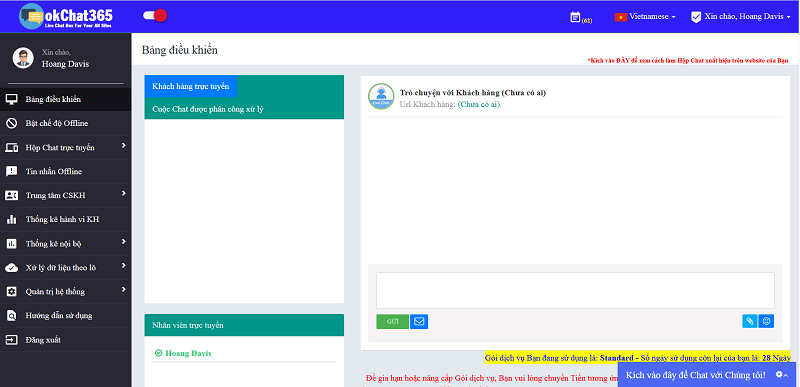Screen dimensions: 800x387
Task: Click the blue envelope email button
Action: point(419,322)
